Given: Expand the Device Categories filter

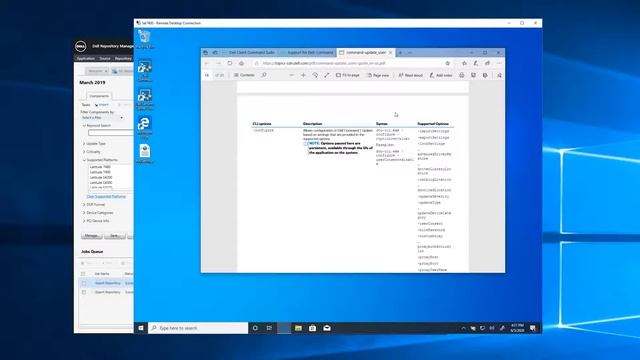Looking at the screenshot, I should [84, 213].
